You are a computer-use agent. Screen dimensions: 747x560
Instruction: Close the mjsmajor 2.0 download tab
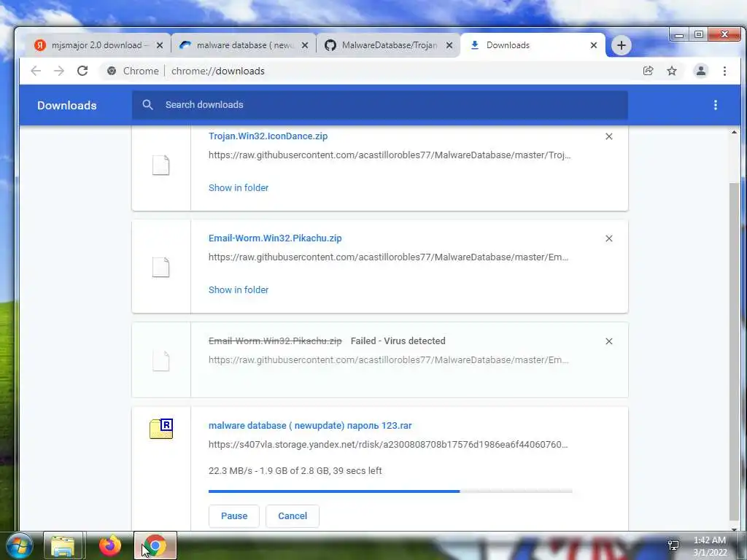pyautogui.click(x=160, y=45)
